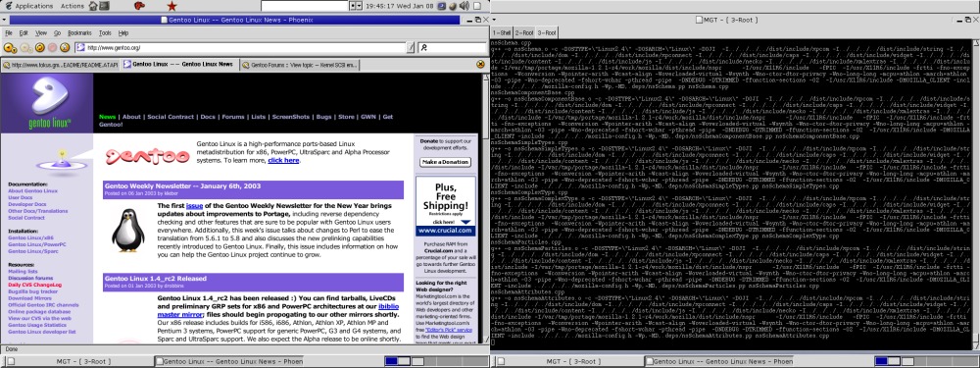This screenshot has width=980, height=368.
Task: Click the red bird launcher in panel
Action: [139, 6]
